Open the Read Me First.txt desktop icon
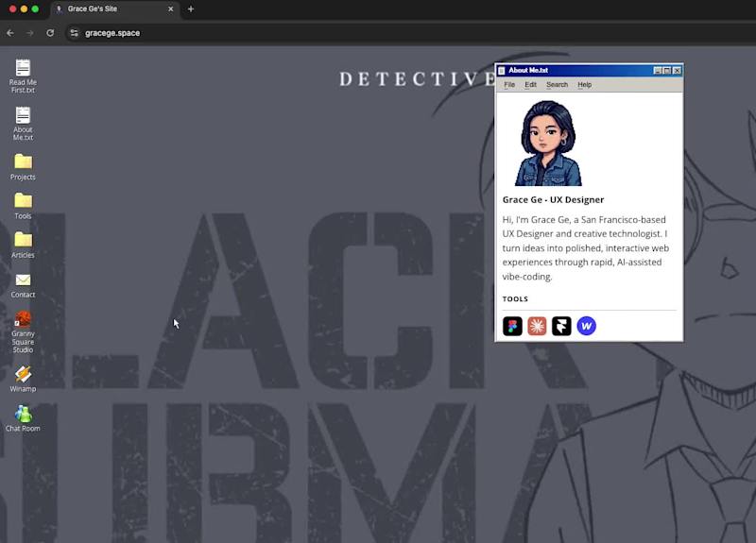The height and width of the screenshot is (543, 756). click(x=23, y=76)
